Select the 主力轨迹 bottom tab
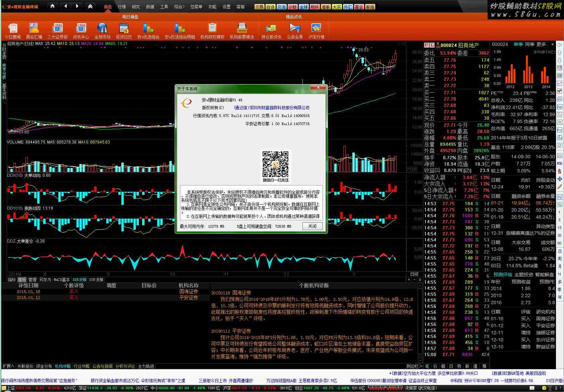The height and width of the screenshot is (392, 564). click(x=146, y=366)
